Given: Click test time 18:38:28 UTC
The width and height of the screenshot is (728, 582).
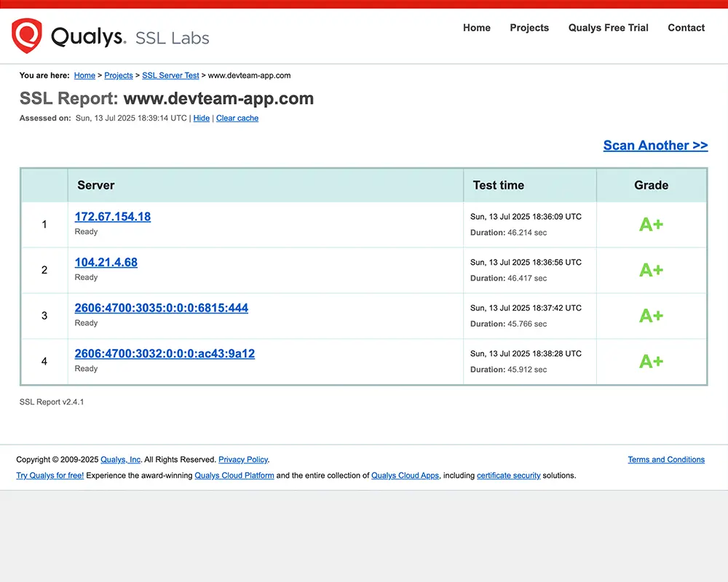Looking at the screenshot, I should pos(526,354).
